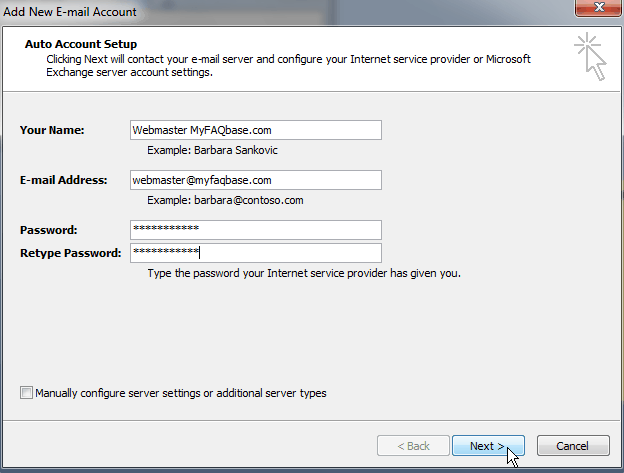Click the "Password:" label
Screen dimensions: 624x473
[48, 230]
